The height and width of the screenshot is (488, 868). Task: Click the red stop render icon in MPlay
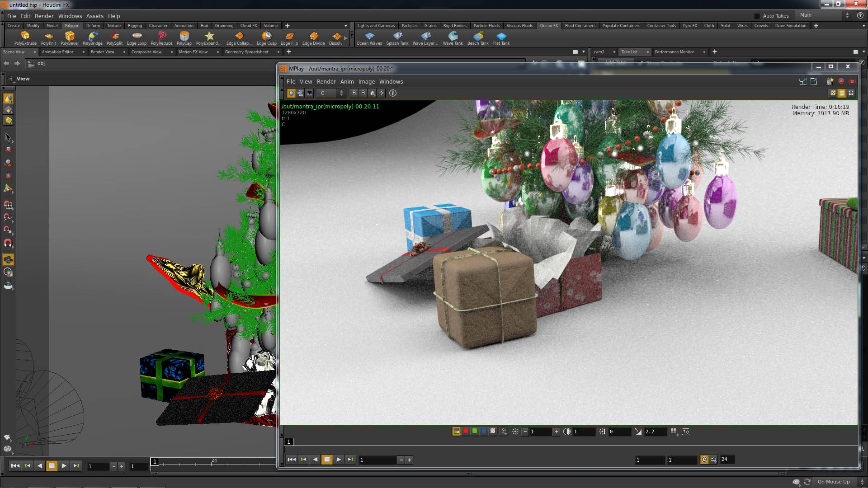[x=841, y=81]
